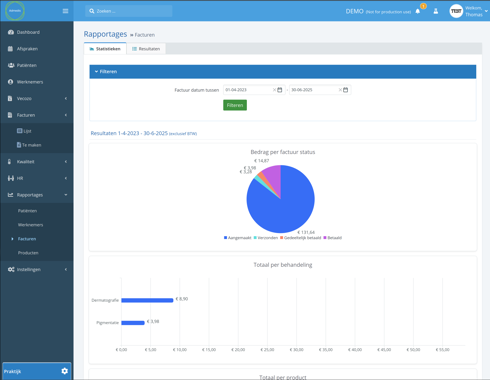Expand the Instellingen submenu arrow
This screenshot has width=490, height=380.
point(66,269)
